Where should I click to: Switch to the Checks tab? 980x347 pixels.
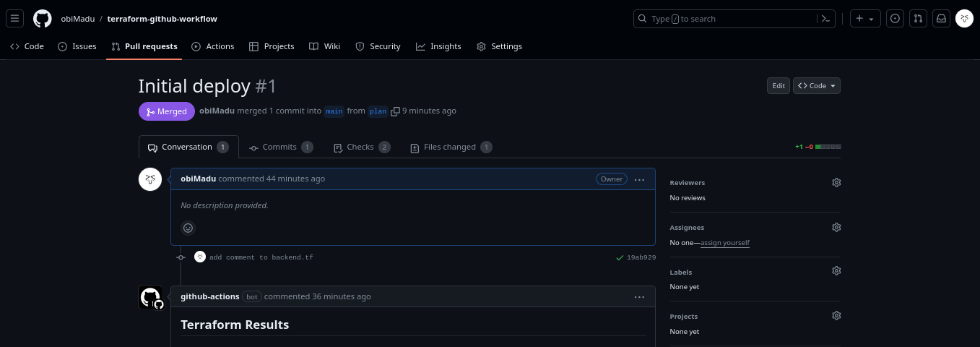coord(362,147)
